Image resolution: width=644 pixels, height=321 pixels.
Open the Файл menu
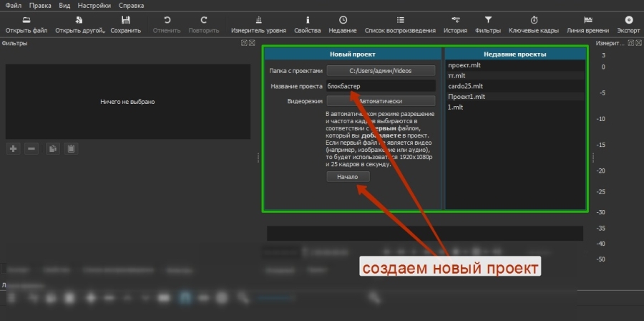[x=12, y=5]
